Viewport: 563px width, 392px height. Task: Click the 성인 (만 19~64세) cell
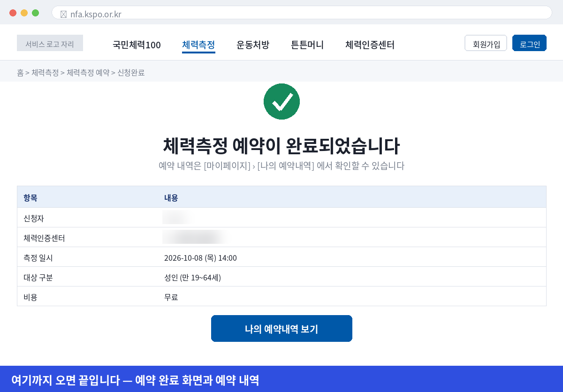192,278
